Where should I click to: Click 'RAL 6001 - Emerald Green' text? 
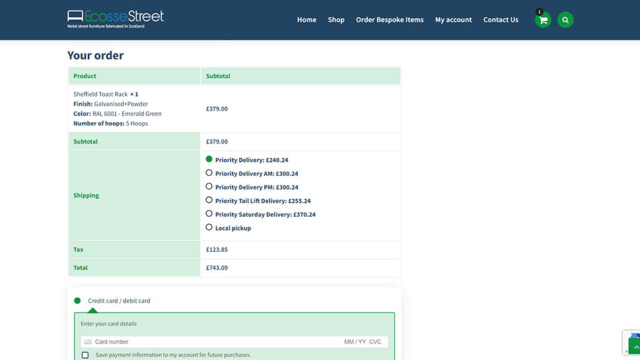click(x=127, y=114)
